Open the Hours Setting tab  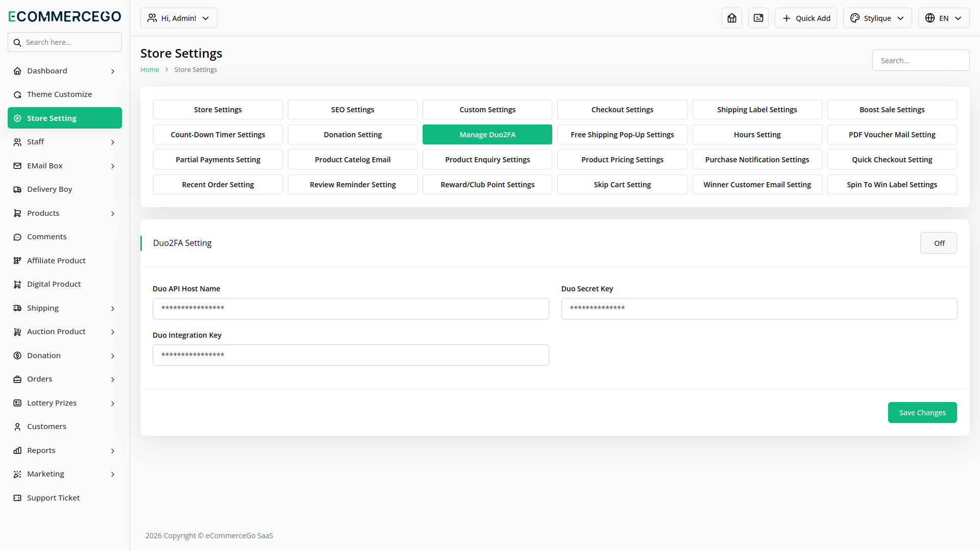tap(757, 135)
